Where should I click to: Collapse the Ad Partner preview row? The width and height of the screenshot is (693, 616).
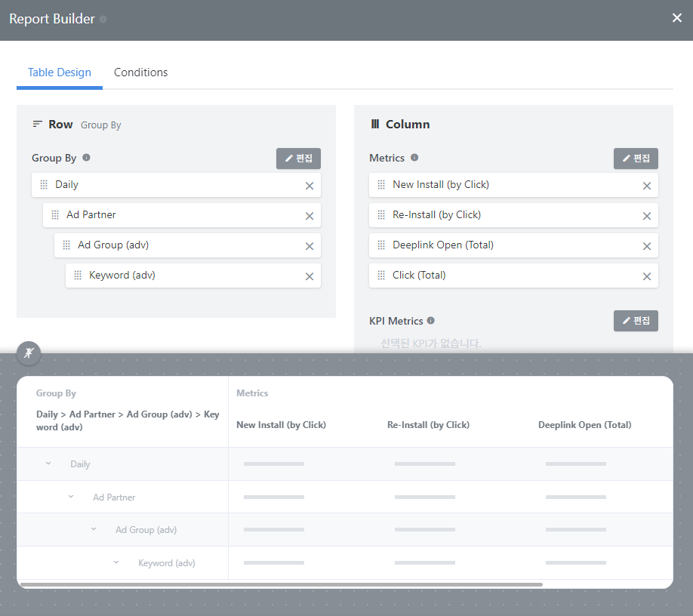[71, 496]
